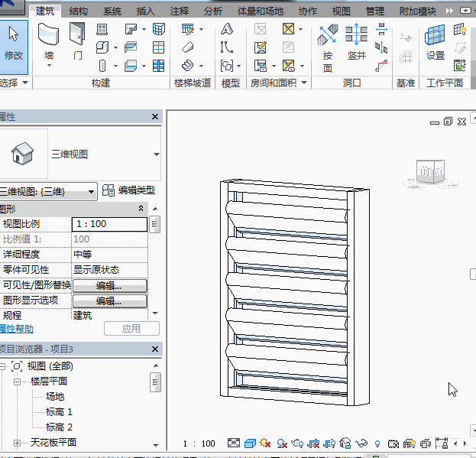
Task: Click 编辑 button for 可见性/图形替换
Action: point(109,285)
